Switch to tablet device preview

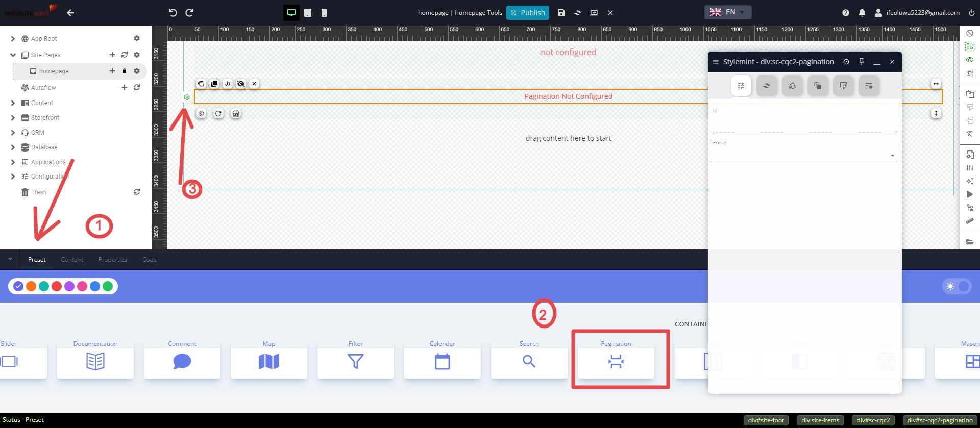pyautogui.click(x=308, y=13)
